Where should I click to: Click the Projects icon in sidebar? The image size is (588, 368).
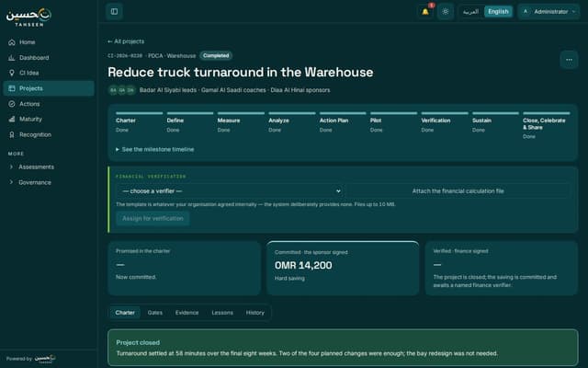point(12,88)
